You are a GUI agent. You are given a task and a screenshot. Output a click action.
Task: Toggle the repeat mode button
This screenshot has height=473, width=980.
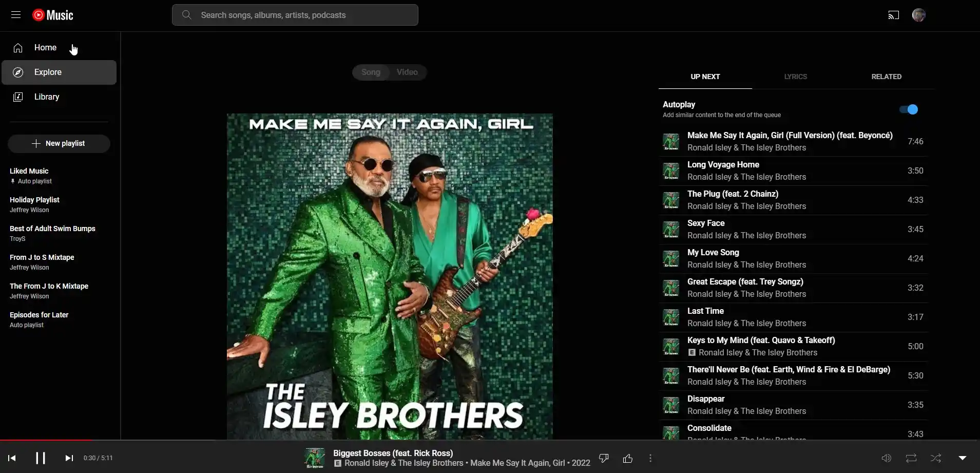[911, 458]
